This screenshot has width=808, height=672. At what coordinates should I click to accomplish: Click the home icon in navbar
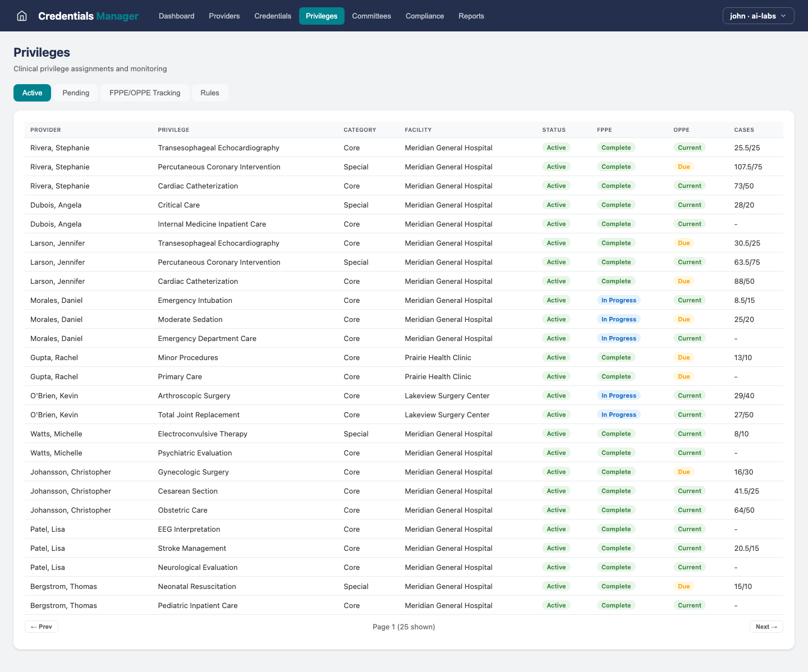pos(22,16)
